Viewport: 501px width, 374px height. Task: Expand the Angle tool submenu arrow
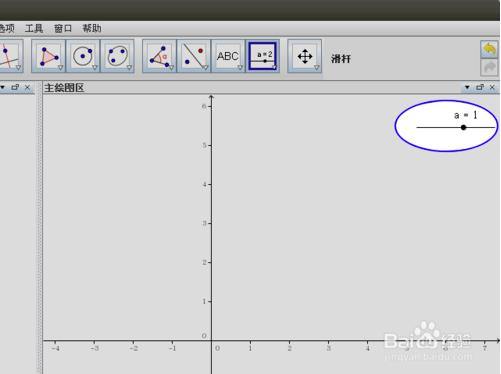coord(171,68)
